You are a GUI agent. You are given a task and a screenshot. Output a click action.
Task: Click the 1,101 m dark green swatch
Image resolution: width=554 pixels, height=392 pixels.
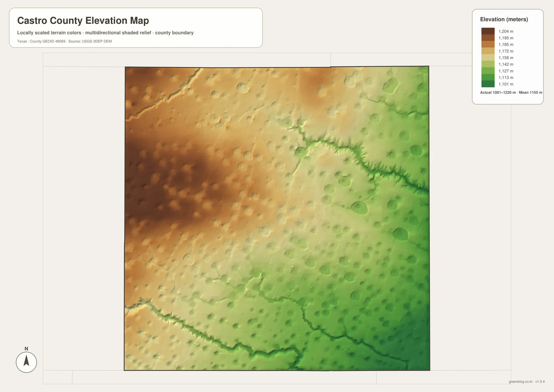488,84
